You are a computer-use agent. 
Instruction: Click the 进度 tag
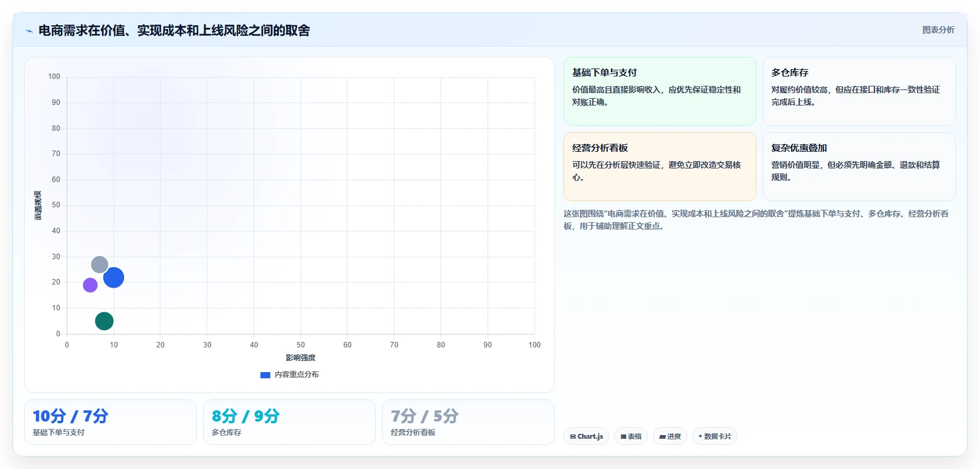[670, 436]
